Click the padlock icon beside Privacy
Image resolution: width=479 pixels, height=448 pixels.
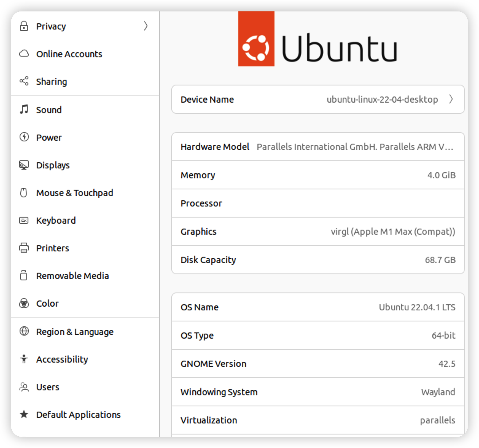coord(24,26)
